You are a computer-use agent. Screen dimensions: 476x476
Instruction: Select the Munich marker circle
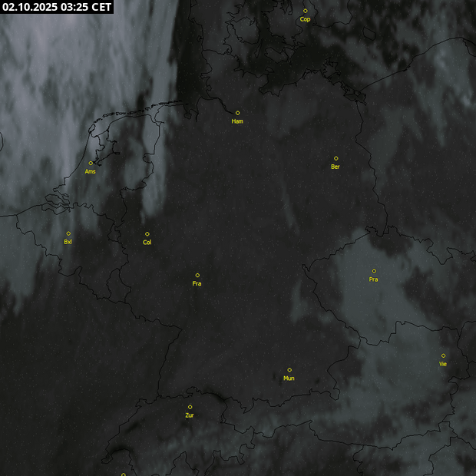click(x=289, y=370)
